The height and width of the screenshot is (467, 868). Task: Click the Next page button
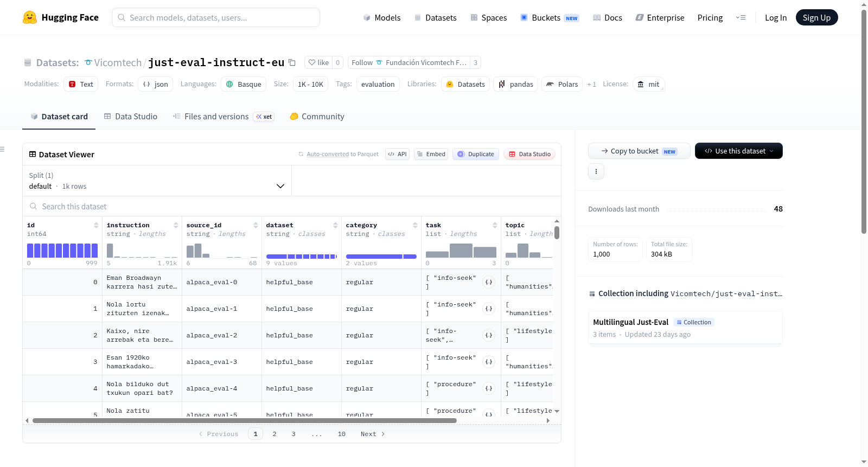(x=373, y=434)
